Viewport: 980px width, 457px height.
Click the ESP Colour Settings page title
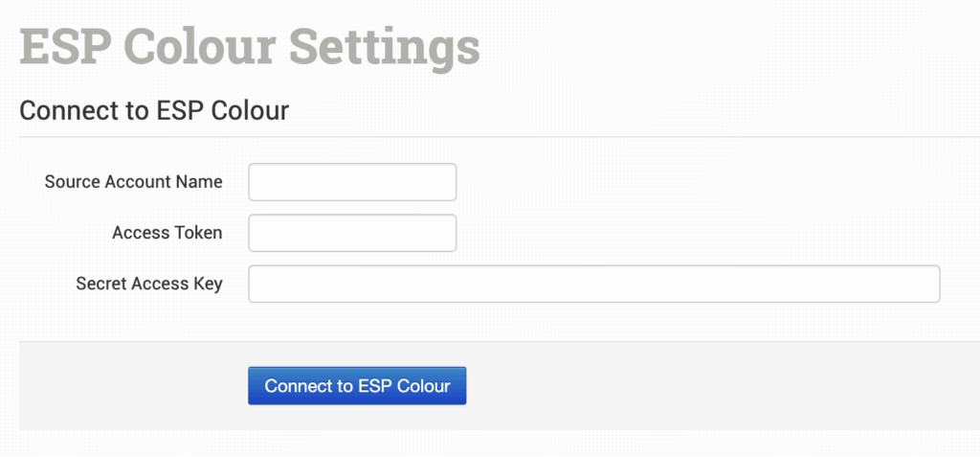(x=249, y=45)
